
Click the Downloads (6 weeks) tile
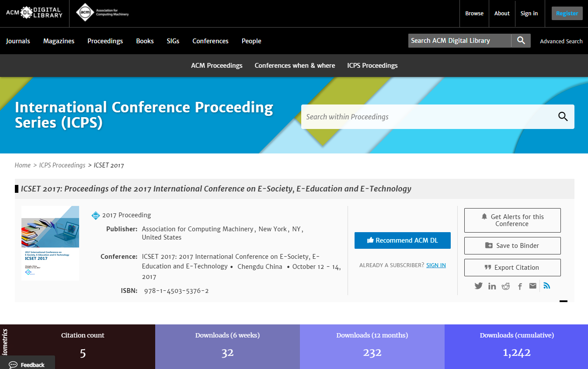(x=227, y=347)
